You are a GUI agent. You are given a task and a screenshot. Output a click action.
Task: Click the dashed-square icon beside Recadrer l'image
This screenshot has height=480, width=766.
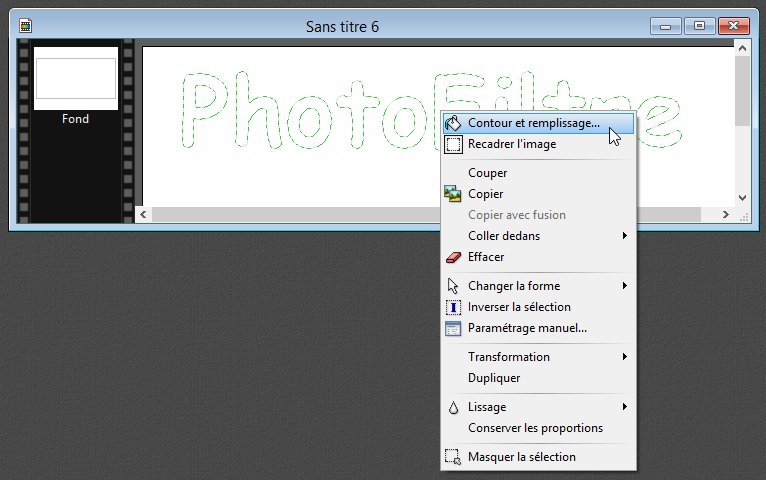click(x=453, y=145)
